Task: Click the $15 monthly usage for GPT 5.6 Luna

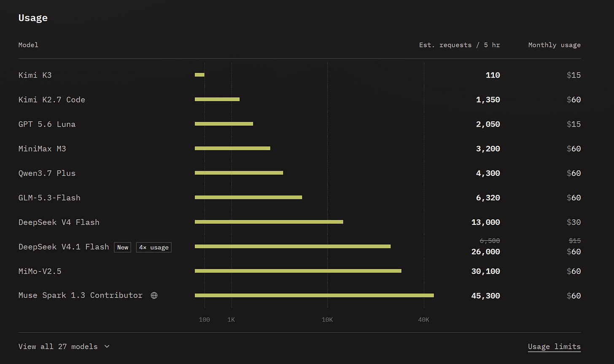Action: [574, 124]
